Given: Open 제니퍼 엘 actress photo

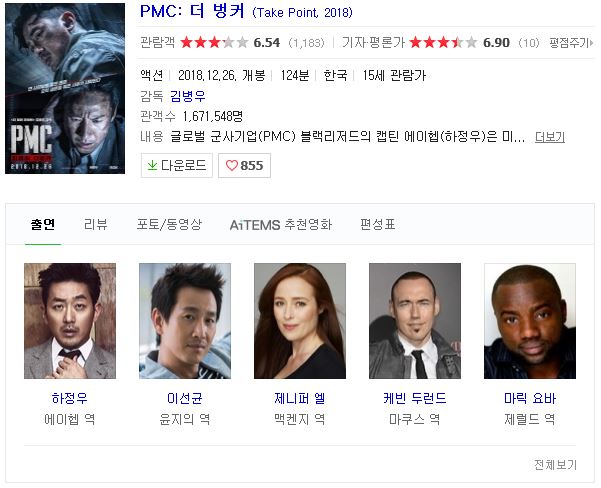Looking at the screenshot, I should (300, 321).
